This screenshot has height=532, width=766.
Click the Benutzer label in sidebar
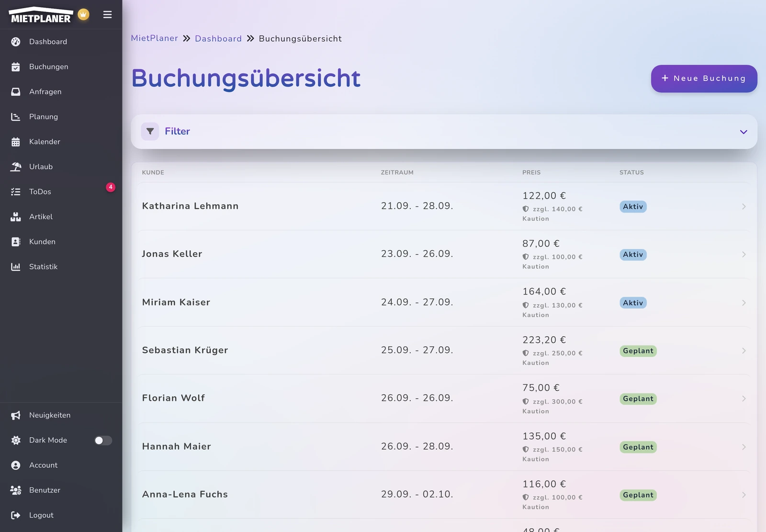tap(45, 490)
